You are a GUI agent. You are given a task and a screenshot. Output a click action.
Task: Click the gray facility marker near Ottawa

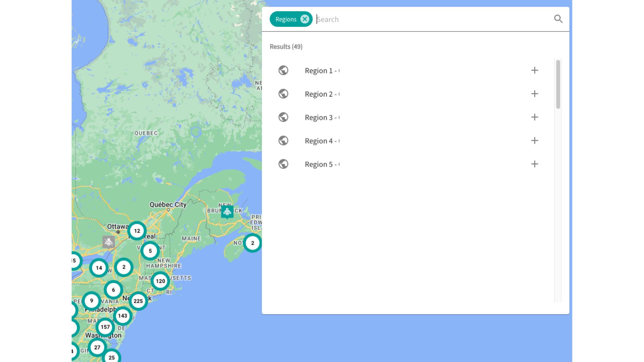pyautogui.click(x=108, y=242)
